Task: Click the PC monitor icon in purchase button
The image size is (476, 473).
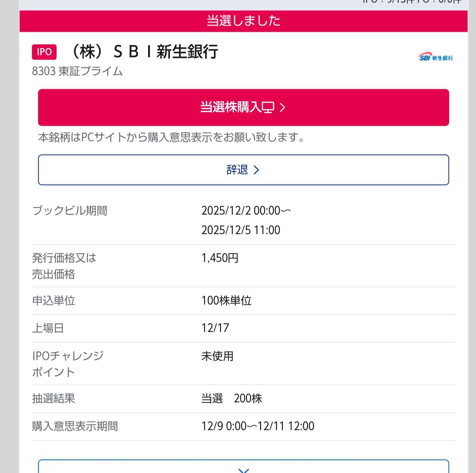Action: click(268, 107)
